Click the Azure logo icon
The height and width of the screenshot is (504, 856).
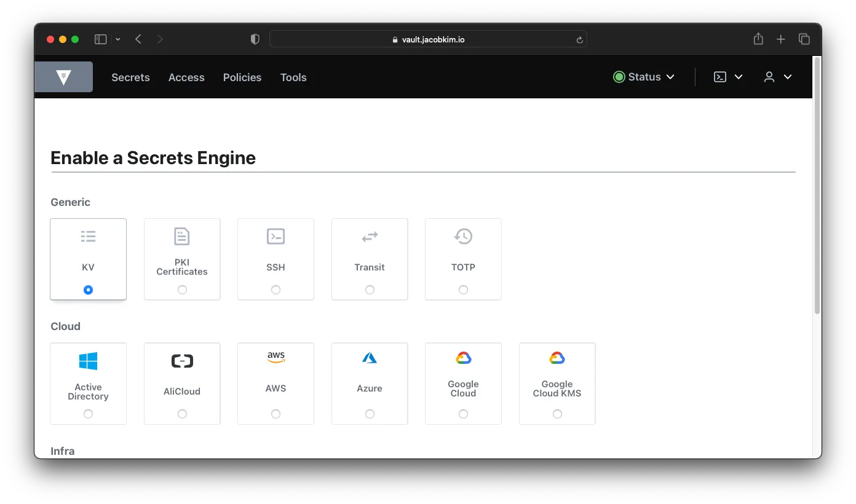tap(370, 356)
